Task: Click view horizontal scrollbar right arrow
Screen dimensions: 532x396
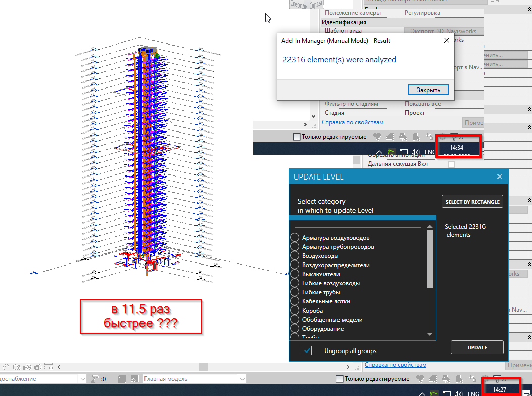Action: tap(348, 367)
